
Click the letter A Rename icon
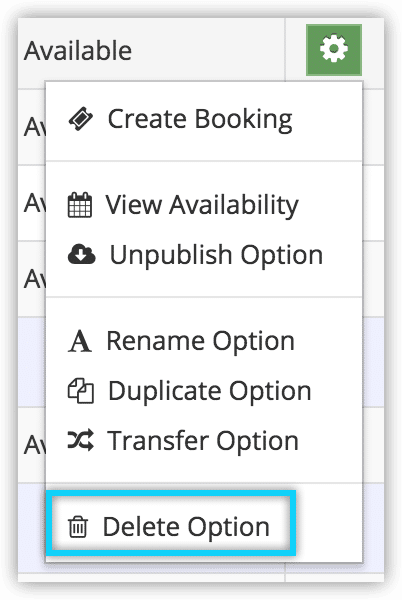pos(80,341)
